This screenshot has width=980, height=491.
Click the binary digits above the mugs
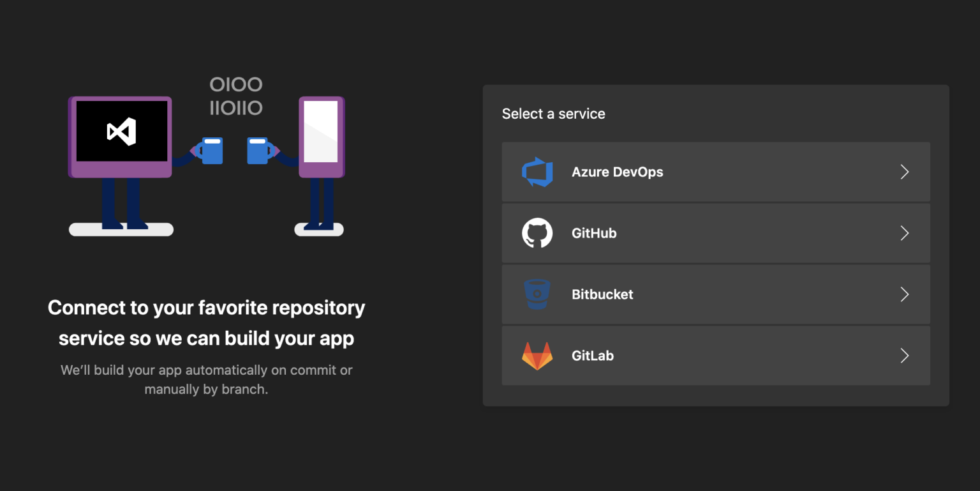point(236,96)
